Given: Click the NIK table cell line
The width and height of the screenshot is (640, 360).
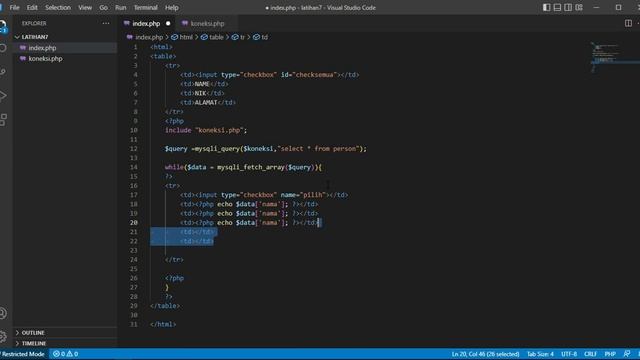Looking at the screenshot, I should point(202,93).
